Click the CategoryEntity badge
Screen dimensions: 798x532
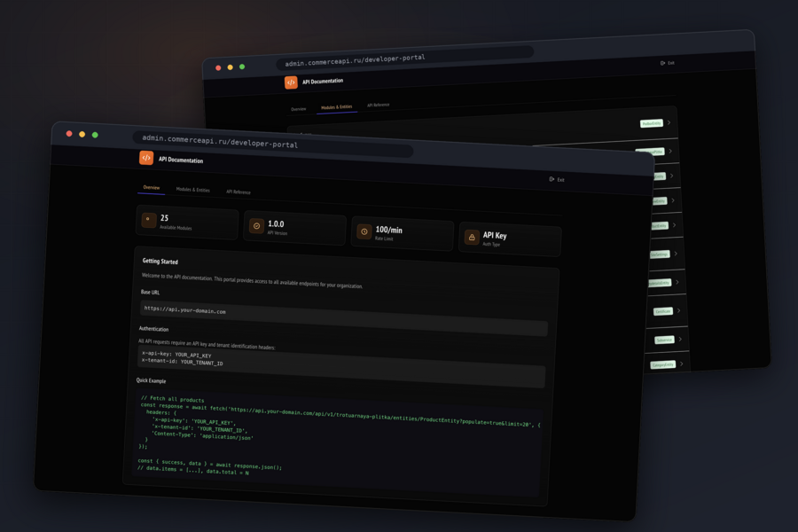click(x=663, y=365)
